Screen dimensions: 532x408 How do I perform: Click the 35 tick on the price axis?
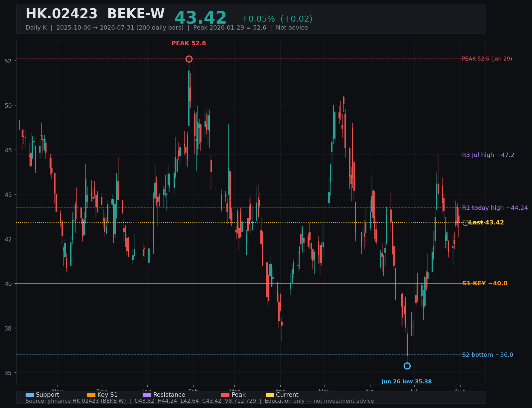pos(8,373)
